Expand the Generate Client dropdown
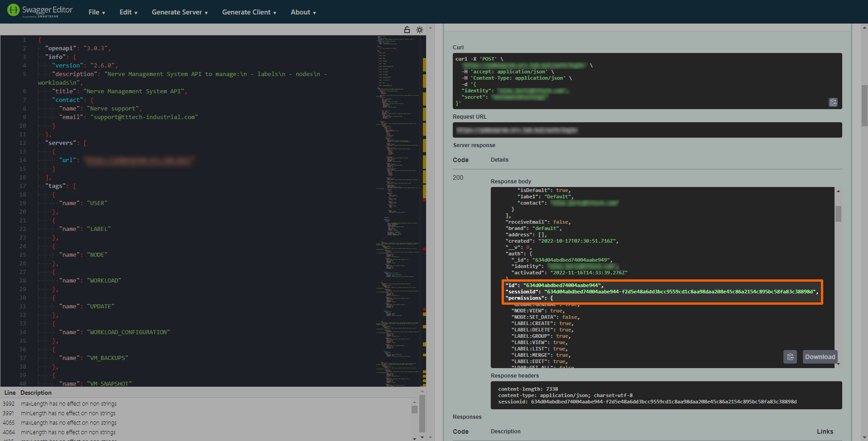The image size is (868, 441). 249,12
